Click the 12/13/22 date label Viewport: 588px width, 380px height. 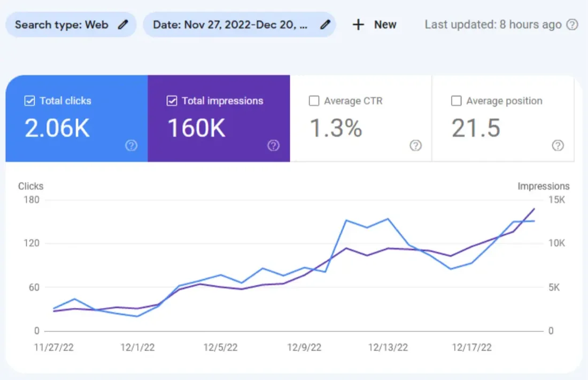click(x=388, y=347)
